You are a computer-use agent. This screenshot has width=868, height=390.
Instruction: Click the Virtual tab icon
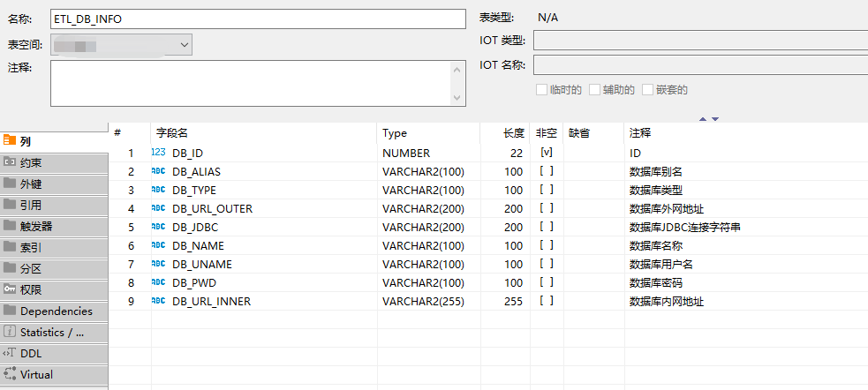[x=10, y=374]
